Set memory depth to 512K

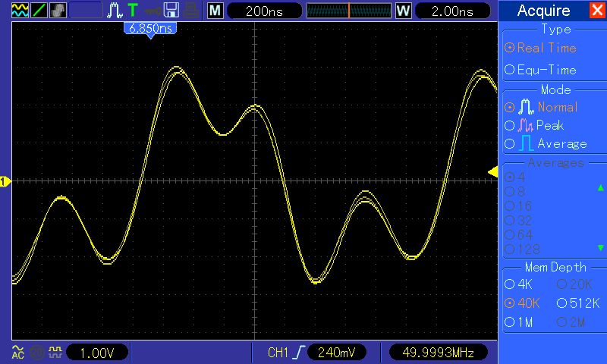click(x=578, y=303)
